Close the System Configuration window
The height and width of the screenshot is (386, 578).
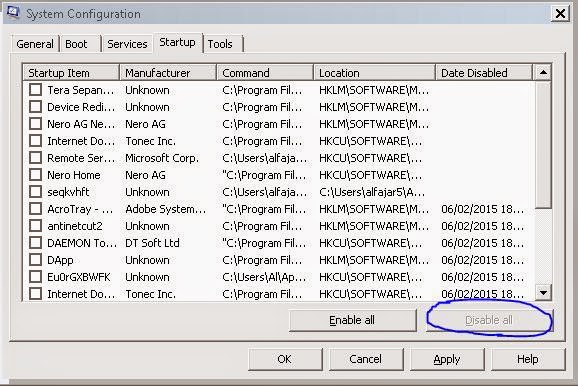pos(560,14)
